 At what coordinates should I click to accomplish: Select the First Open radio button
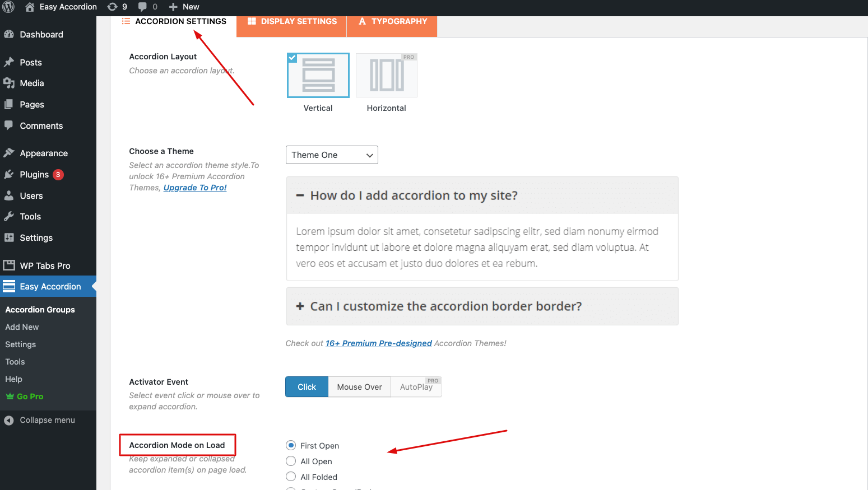291,445
